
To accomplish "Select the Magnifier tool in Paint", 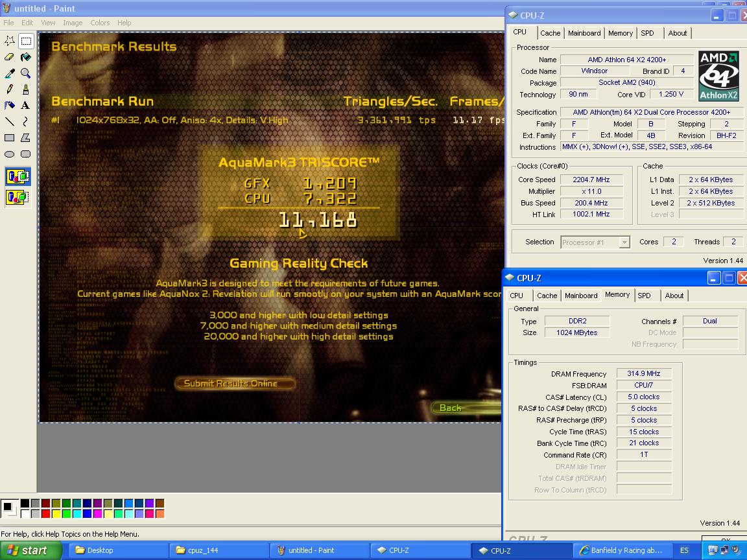I will [x=26, y=73].
